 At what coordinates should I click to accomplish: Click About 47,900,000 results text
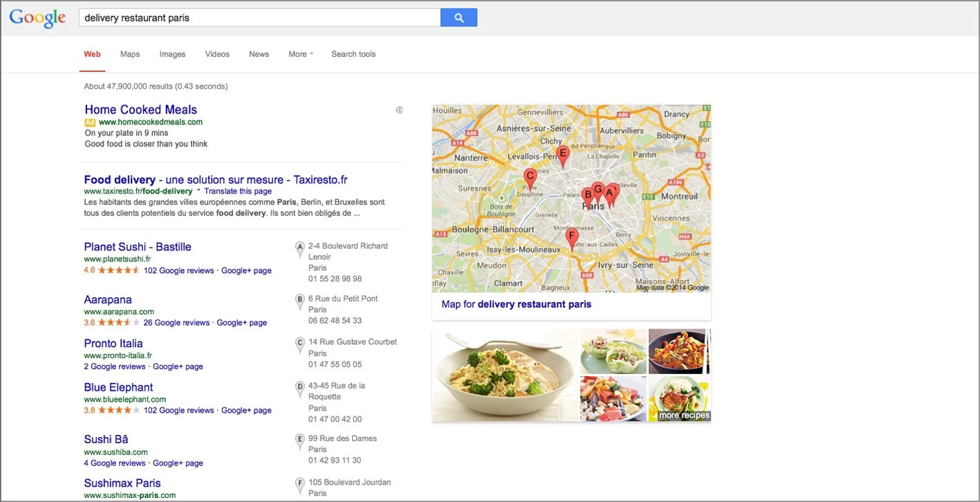tap(156, 86)
